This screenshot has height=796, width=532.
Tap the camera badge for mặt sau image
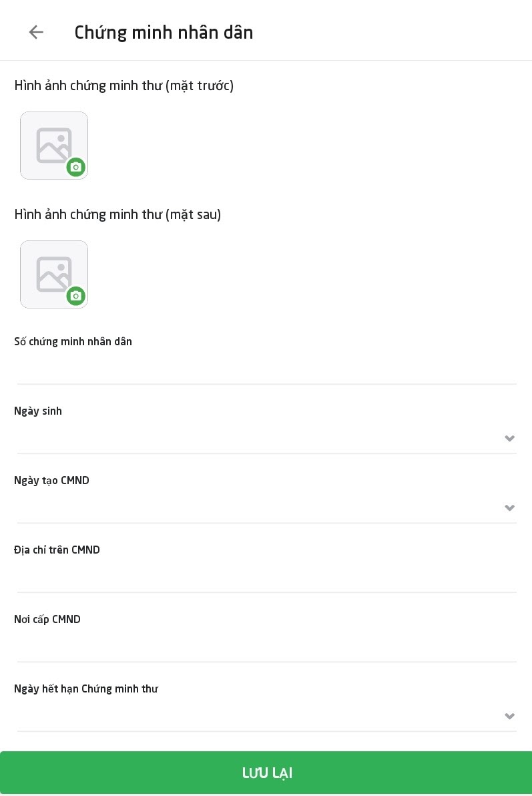coord(76,296)
